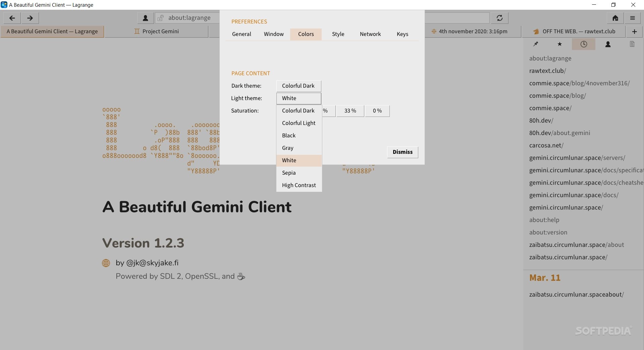Click the Mar. 11 date heading
Image resolution: width=644 pixels, height=350 pixels.
click(545, 278)
